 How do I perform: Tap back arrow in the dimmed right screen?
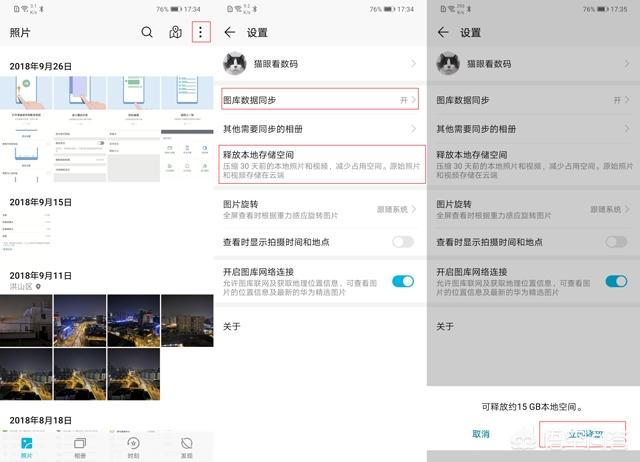(443, 33)
